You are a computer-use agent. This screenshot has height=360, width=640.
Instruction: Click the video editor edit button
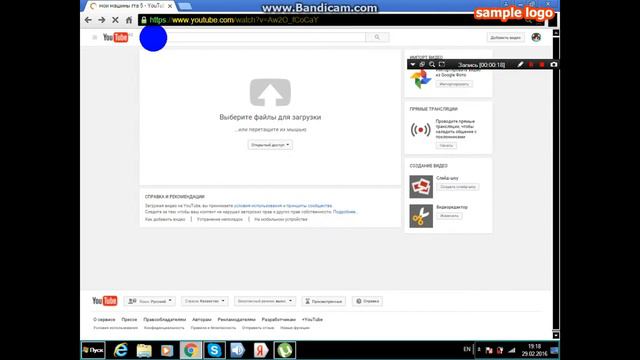pos(449,216)
